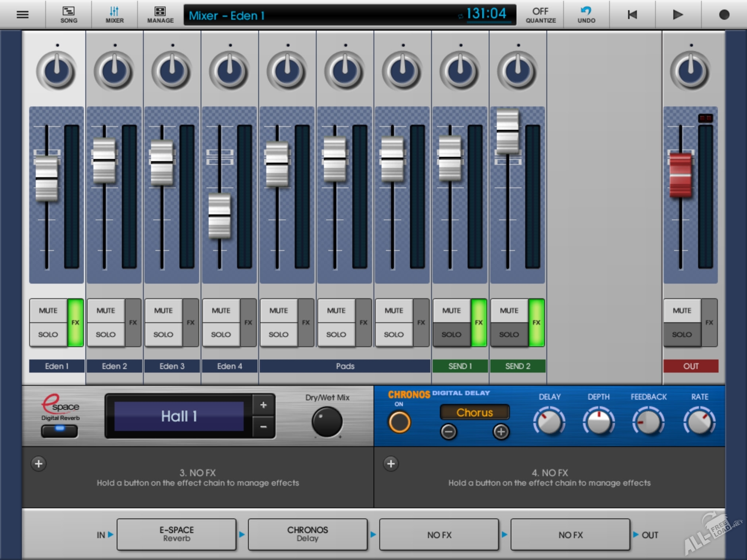
Task: Enable FX on the Eden 2 channel
Action: (133, 322)
